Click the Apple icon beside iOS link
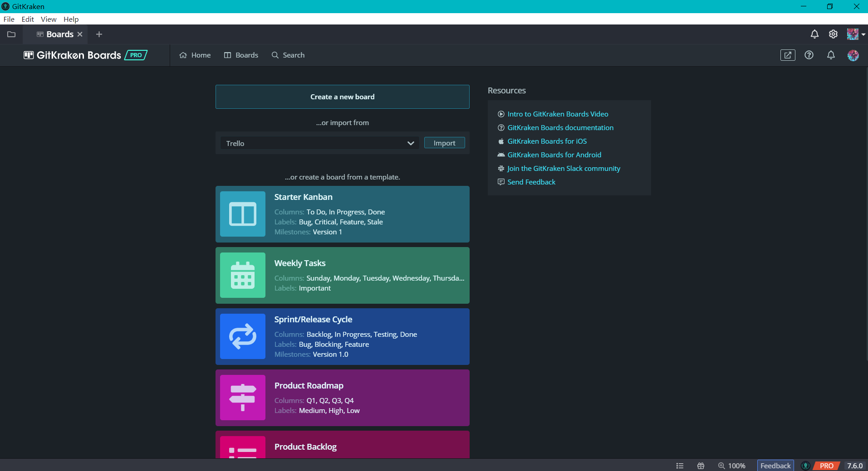The width and height of the screenshot is (868, 471). pyautogui.click(x=501, y=141)
